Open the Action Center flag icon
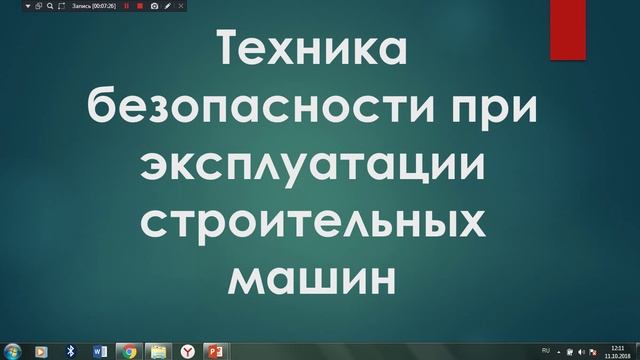The height and width of the screenshot is (360, 640). tap(593, 352)
